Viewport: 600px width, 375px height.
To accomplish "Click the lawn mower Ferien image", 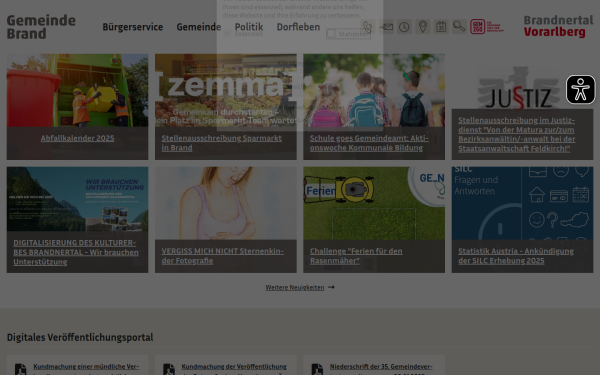I will pos(374,203).
